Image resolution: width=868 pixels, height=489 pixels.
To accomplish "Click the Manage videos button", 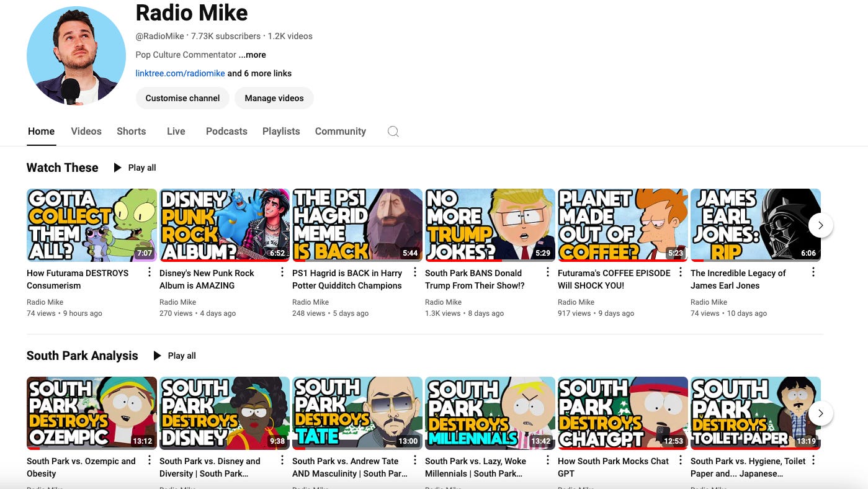I will pyautogui.click(x=274, y=98).
